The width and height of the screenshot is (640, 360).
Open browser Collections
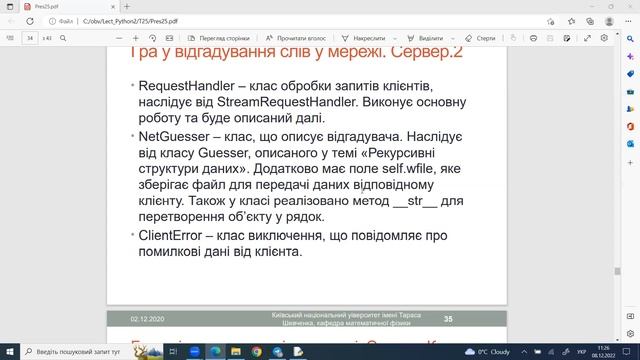click(x=590, y=21)
